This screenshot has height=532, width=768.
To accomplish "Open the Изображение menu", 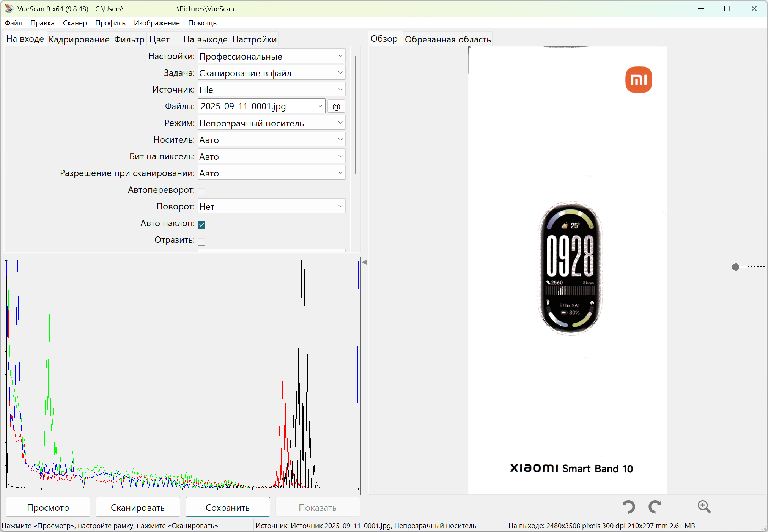I will pyautogui.click(x=156, y=23).
